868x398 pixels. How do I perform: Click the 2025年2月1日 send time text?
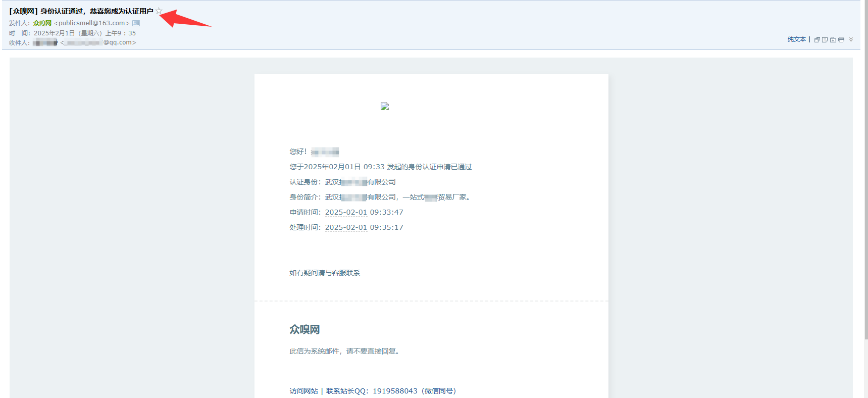tap(85, 33)
